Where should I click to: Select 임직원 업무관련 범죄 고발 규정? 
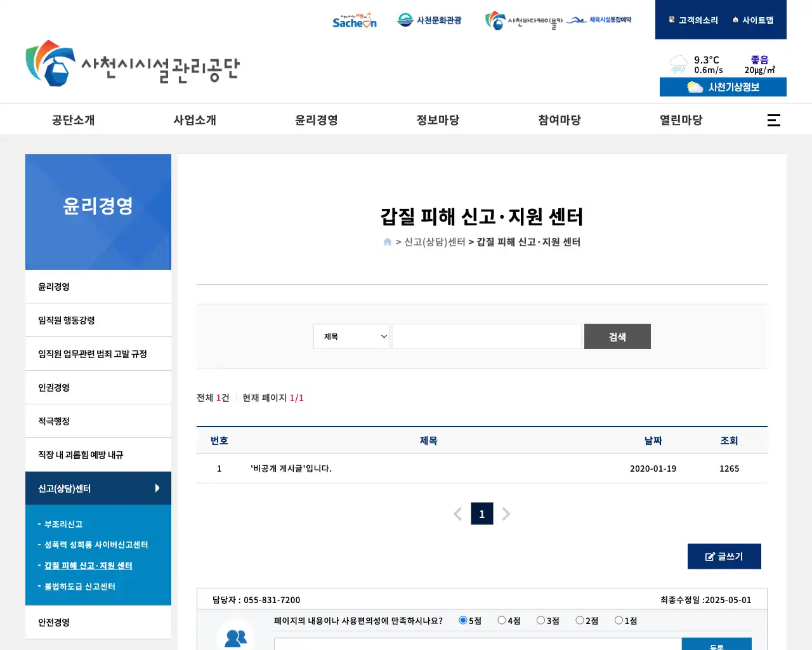[98, 354]
